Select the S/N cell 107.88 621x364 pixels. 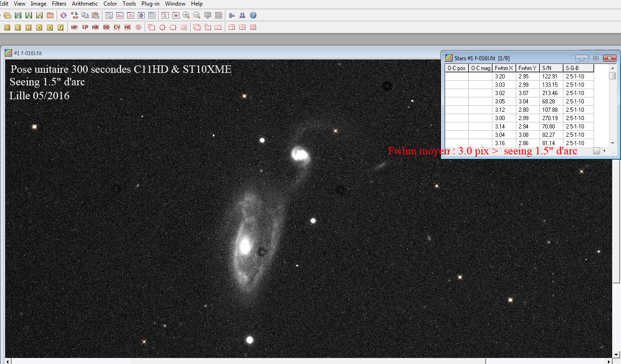pos(552,110)
